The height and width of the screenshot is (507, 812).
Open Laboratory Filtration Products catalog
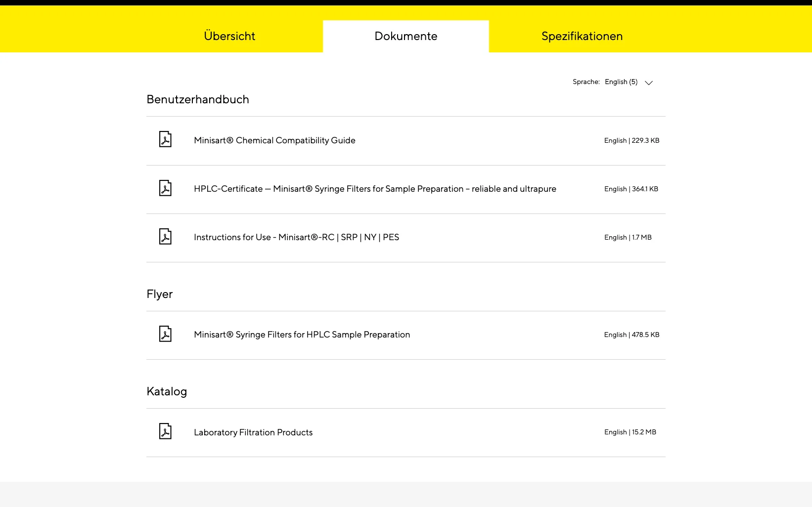coord(253,432)
